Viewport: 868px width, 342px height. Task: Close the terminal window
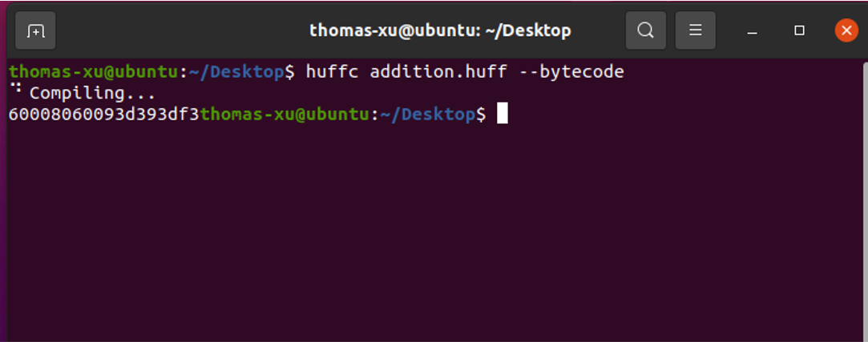tap(846, 30)
